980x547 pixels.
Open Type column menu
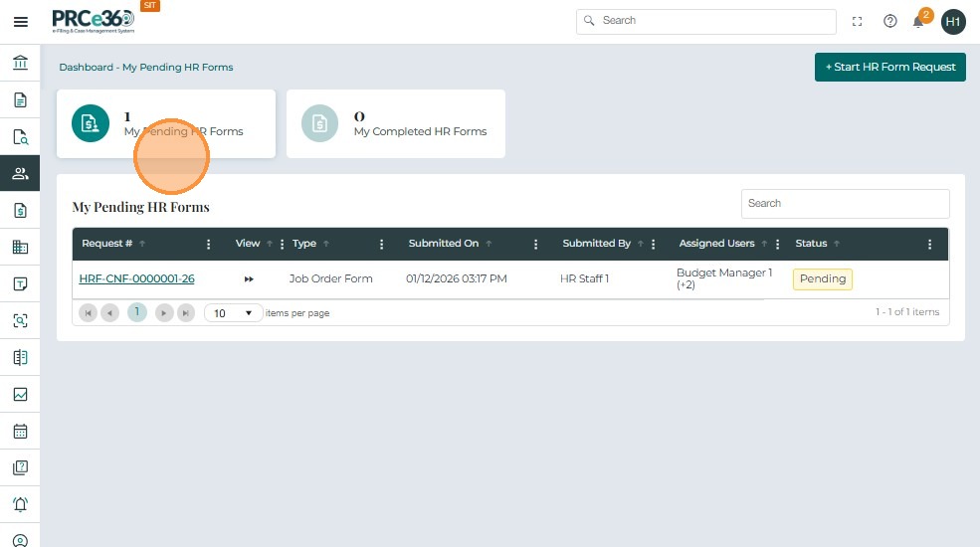pos(382,244)
